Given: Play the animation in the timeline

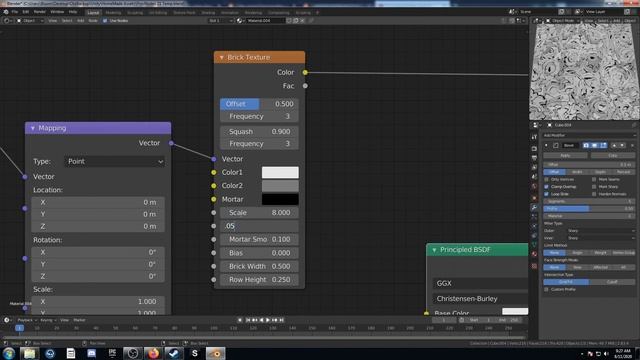Looking at the screenshot, I should (268, 320).
